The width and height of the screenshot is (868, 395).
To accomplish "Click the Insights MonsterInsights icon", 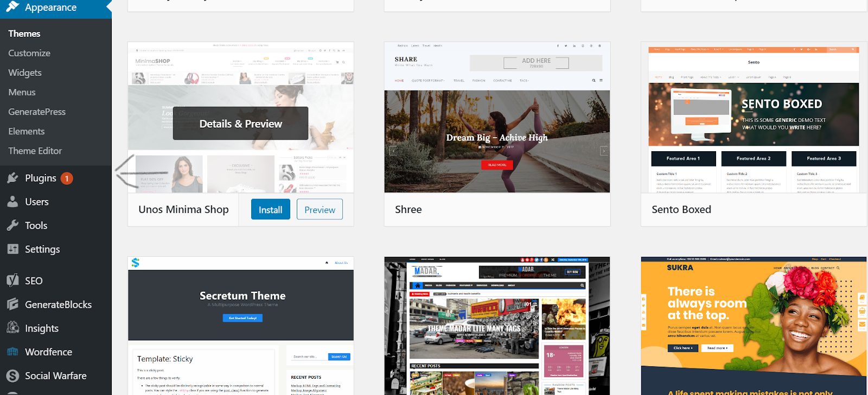I will point(12,327).
